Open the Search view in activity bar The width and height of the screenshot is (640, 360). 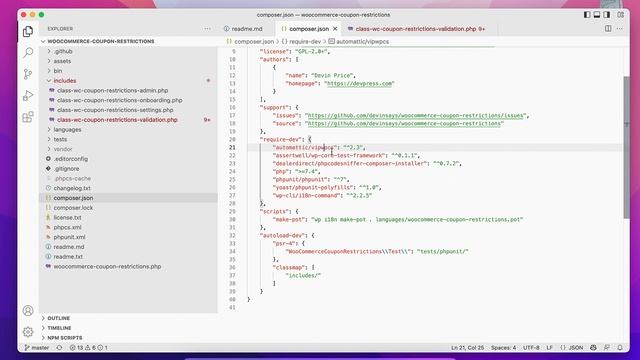28,53
